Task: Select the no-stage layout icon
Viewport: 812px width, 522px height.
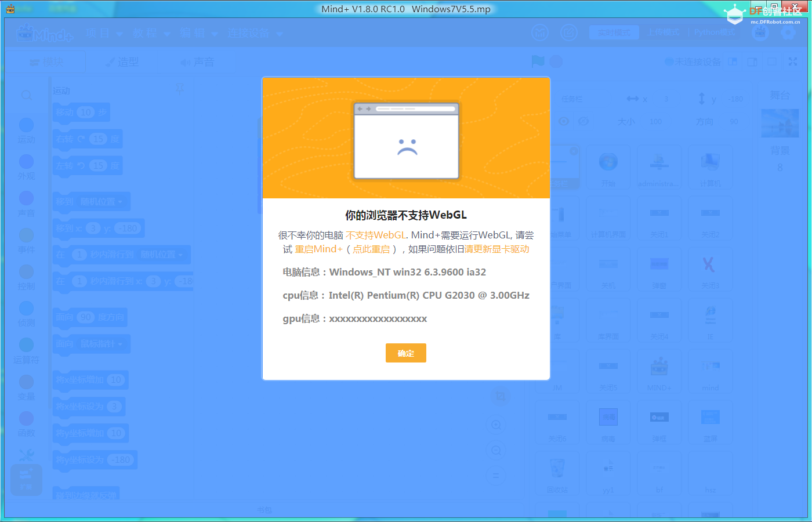Action: click(772, 61)
